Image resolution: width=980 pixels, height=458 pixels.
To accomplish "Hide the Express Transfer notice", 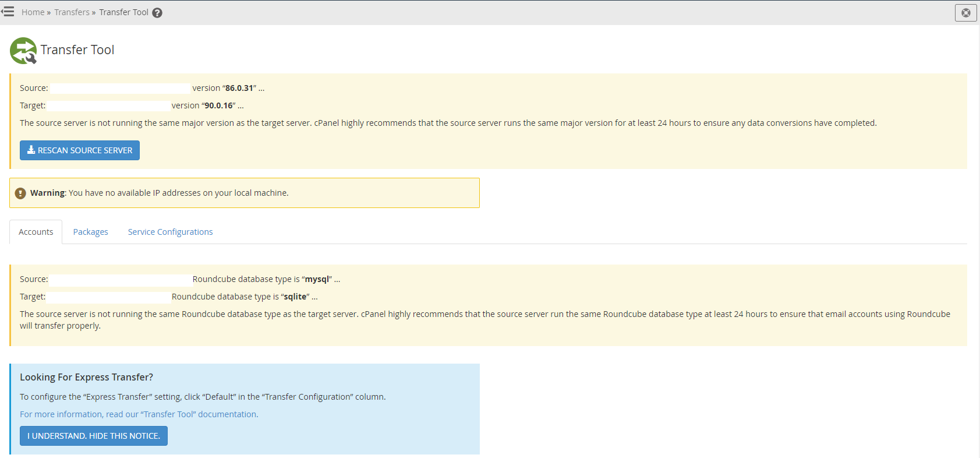I will point(94,436).
